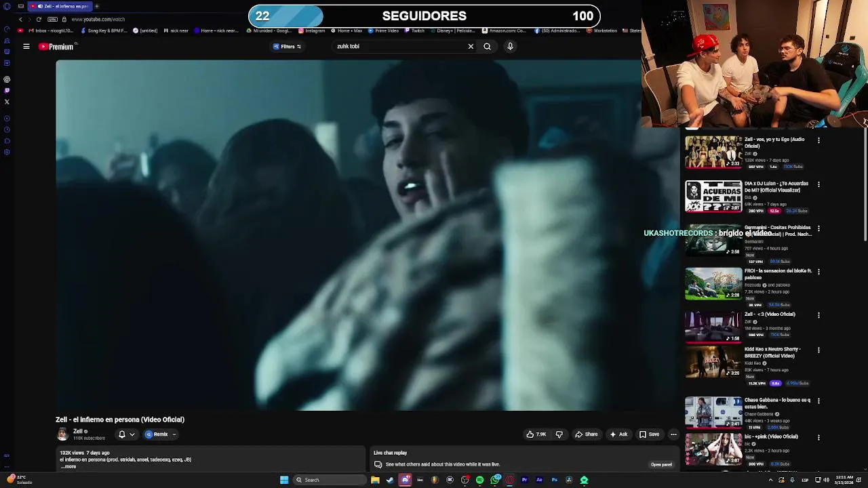Open WhatsApp from the taskbar
868x488 pixels.
(x=495, y=480)
